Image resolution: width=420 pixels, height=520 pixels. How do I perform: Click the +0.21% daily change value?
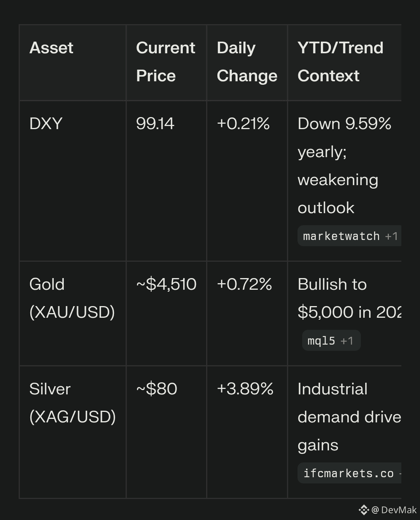click(x=243, y=124)
